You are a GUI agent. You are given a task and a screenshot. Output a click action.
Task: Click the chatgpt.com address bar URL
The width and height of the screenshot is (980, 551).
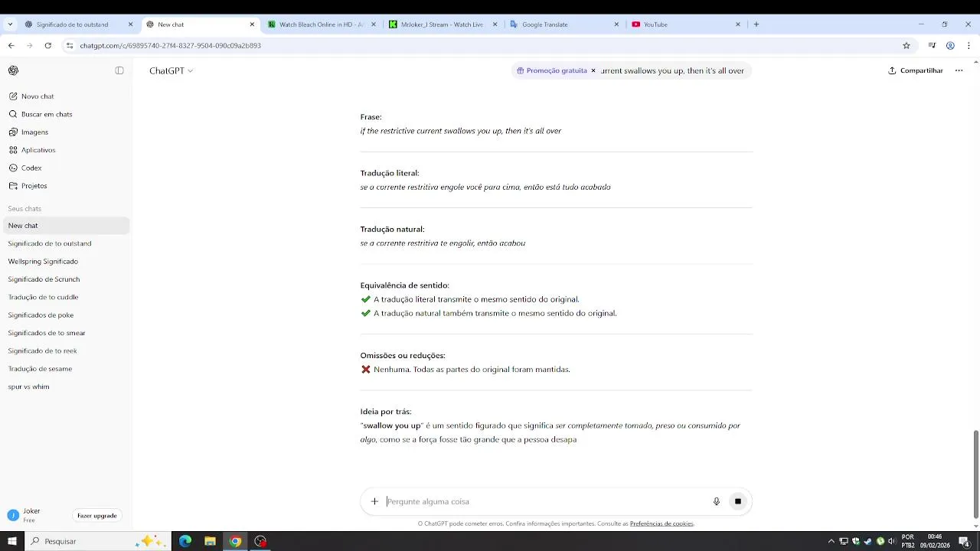(x=171, y=46)
